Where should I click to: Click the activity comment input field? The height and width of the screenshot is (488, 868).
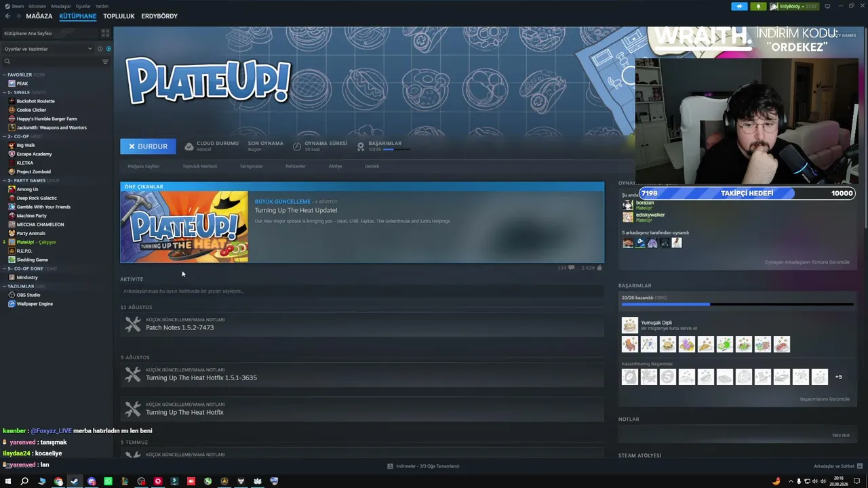tap(362, 291)
